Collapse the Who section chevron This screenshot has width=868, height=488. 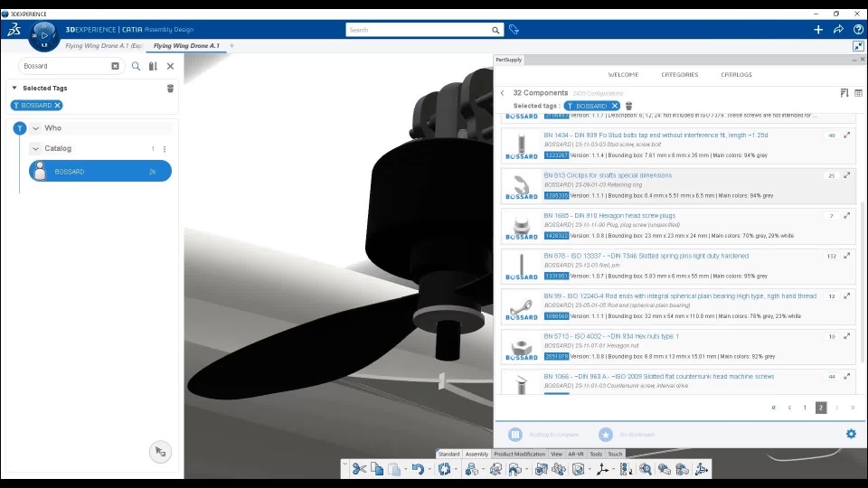tap(36, 128)
